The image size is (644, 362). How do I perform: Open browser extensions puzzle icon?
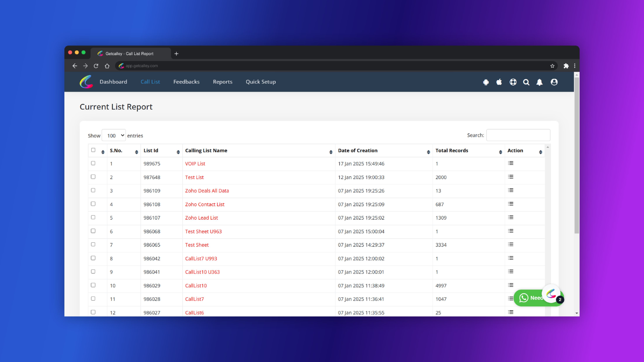[x=566, y=66]
